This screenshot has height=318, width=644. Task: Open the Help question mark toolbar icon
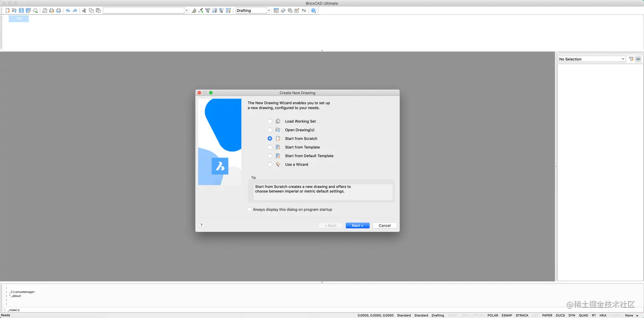pos(313,10)
